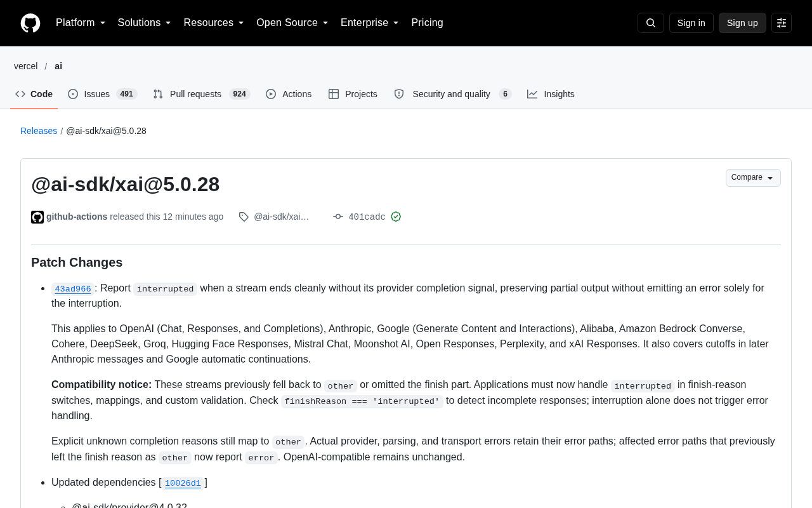The image size is (812, 508).
Task: Click the Patch Changes heading
Action: pos(77,262)
